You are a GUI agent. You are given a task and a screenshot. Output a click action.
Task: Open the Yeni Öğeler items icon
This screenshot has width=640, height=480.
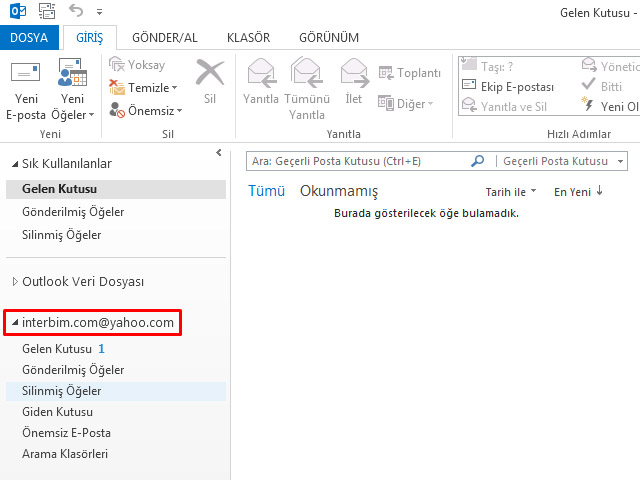click(73, 73)
